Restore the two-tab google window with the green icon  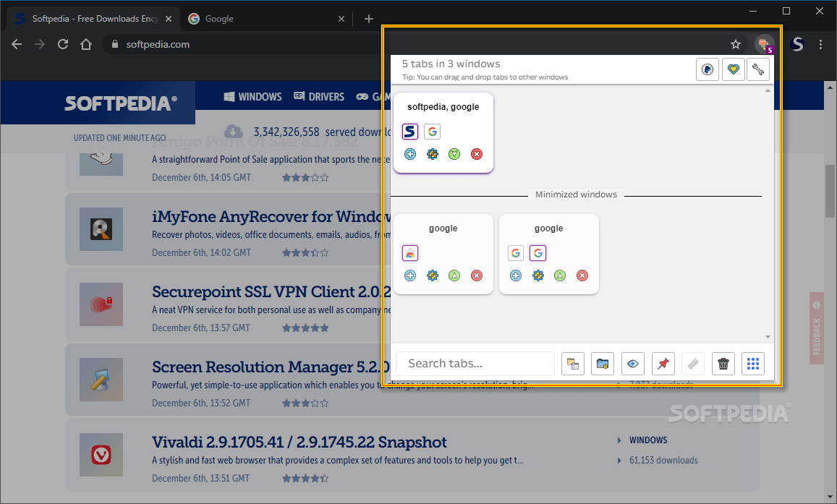coord(560,276)
